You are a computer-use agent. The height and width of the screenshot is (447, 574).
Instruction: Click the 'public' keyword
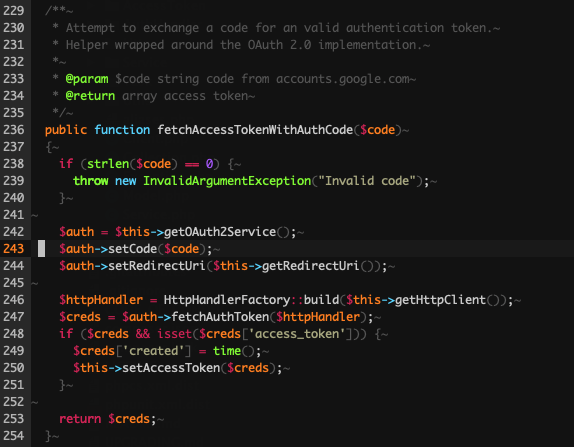66,130
